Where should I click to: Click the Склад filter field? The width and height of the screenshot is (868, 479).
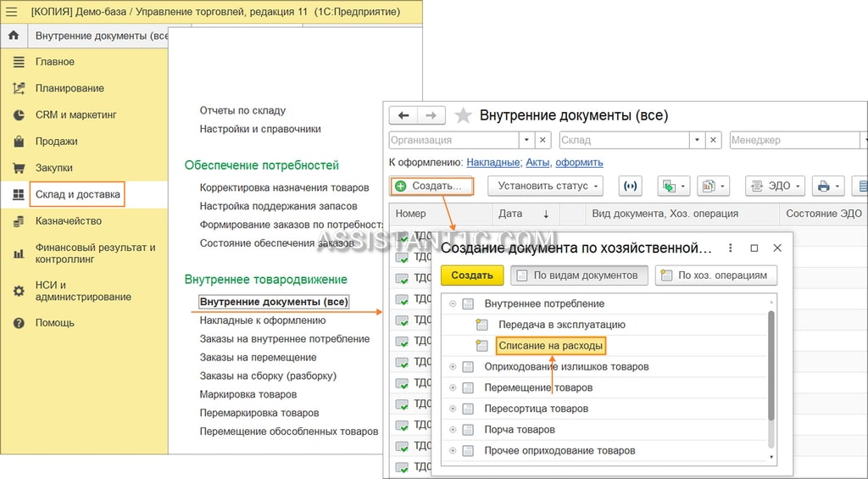pyautogui.click(x=625, y=140)
